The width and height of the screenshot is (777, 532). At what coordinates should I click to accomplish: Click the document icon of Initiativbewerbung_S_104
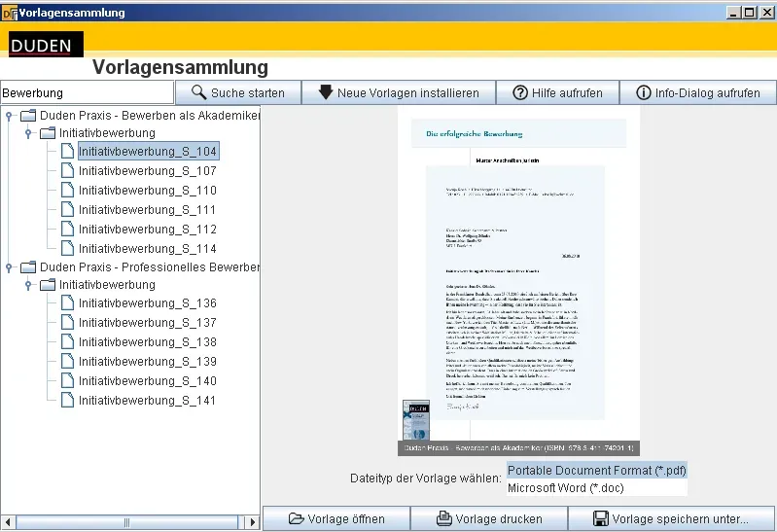(x=67, y=151)
